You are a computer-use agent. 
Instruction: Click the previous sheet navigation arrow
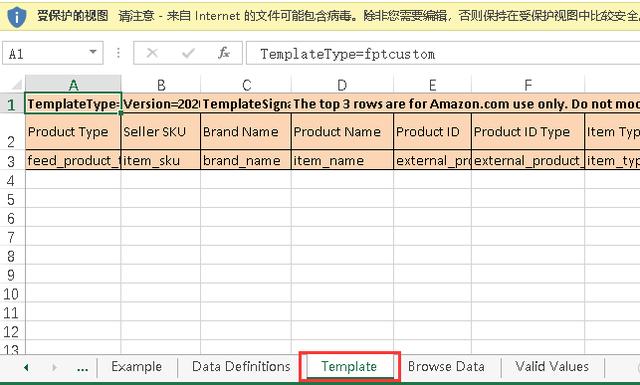[x=26, y=367]
